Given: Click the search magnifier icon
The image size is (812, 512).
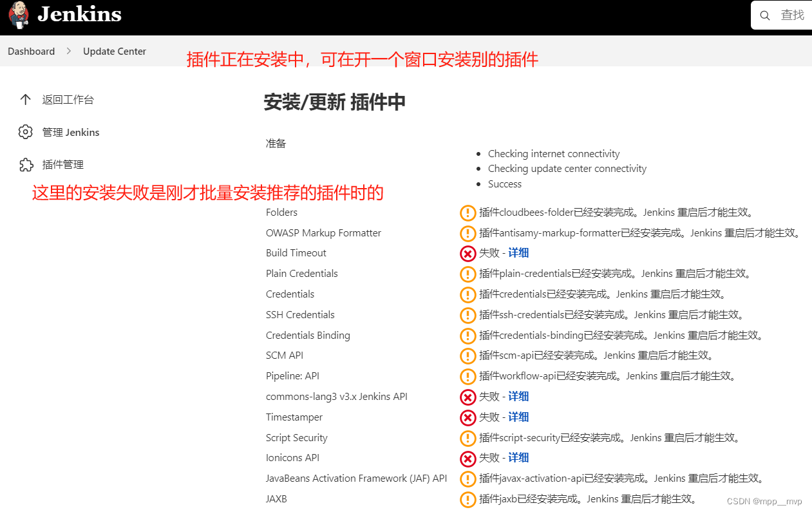Looking at the screenshot, I should tap(766, 14).
